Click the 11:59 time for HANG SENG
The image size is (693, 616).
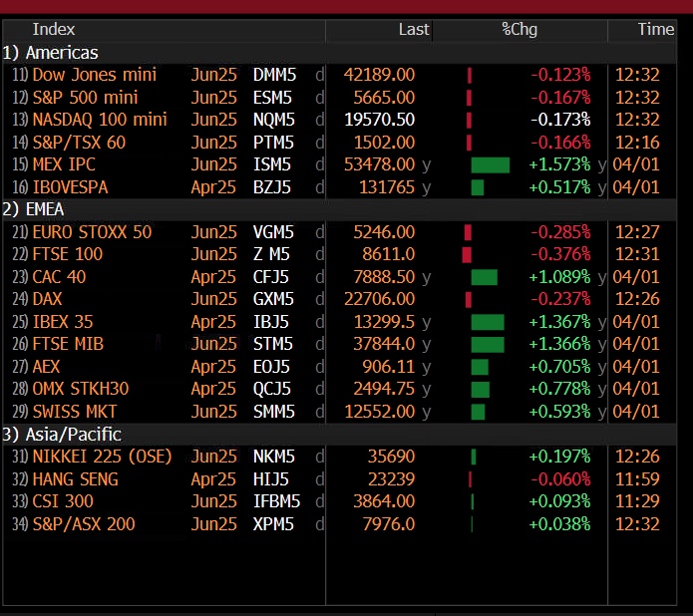pos(637,479)
